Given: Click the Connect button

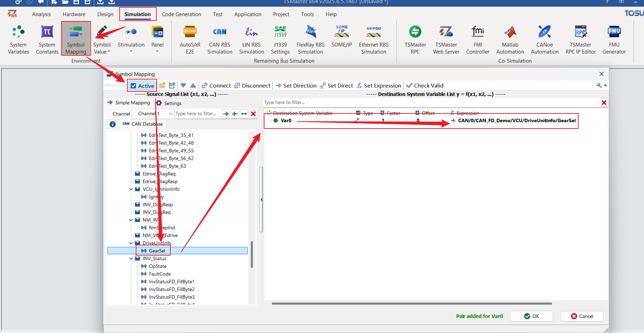Looking at the screenshot, I should [x=216, y=85].
